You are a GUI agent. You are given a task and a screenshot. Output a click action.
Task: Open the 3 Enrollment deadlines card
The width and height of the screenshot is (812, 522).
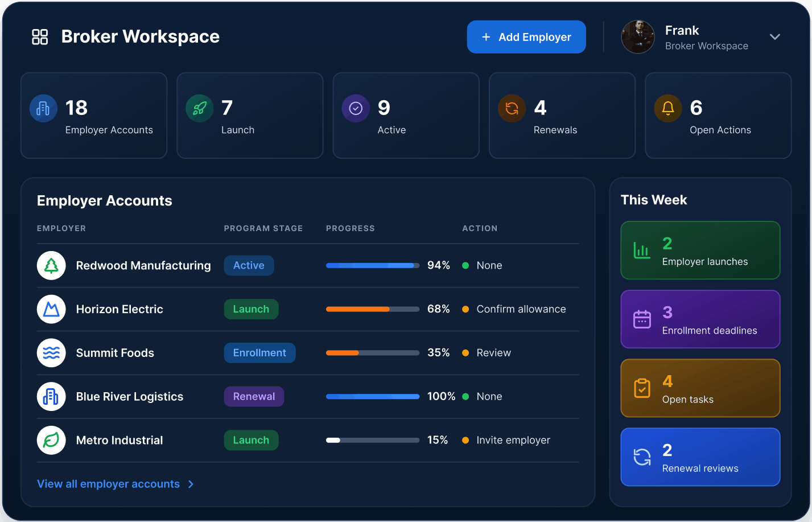tap(700, 319)
